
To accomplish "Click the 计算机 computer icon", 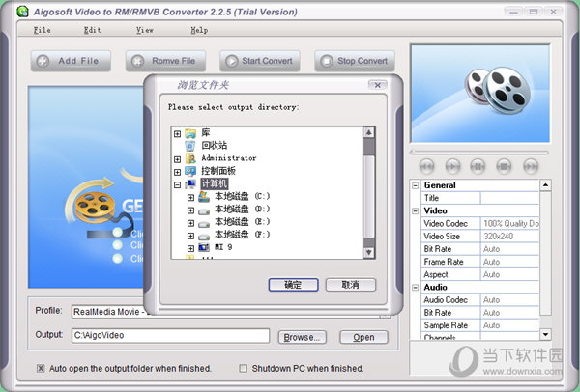I will tap(190, 184).
